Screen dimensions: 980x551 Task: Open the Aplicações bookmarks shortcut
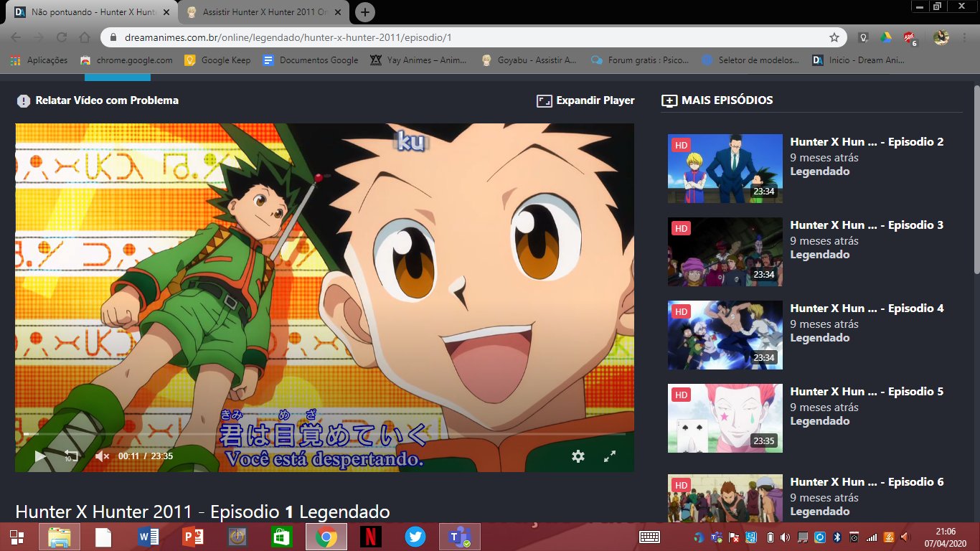coord(39,60)
